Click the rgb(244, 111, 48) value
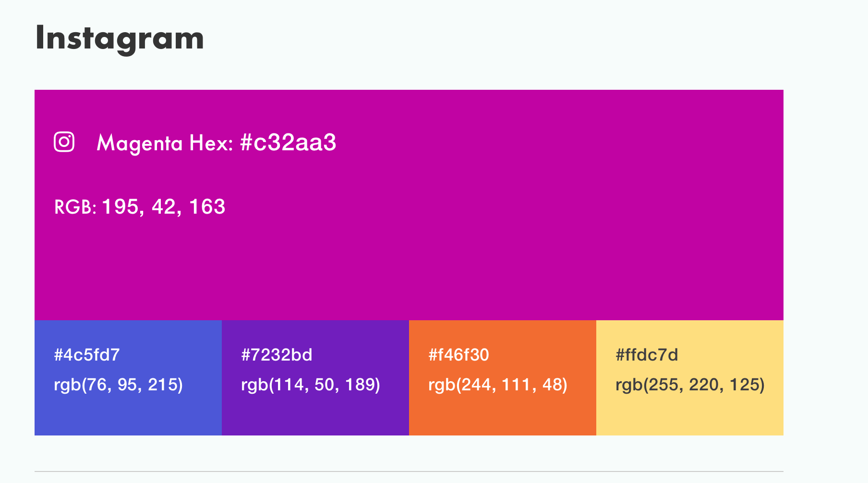868x483 pixels. [x=497, y=385]
